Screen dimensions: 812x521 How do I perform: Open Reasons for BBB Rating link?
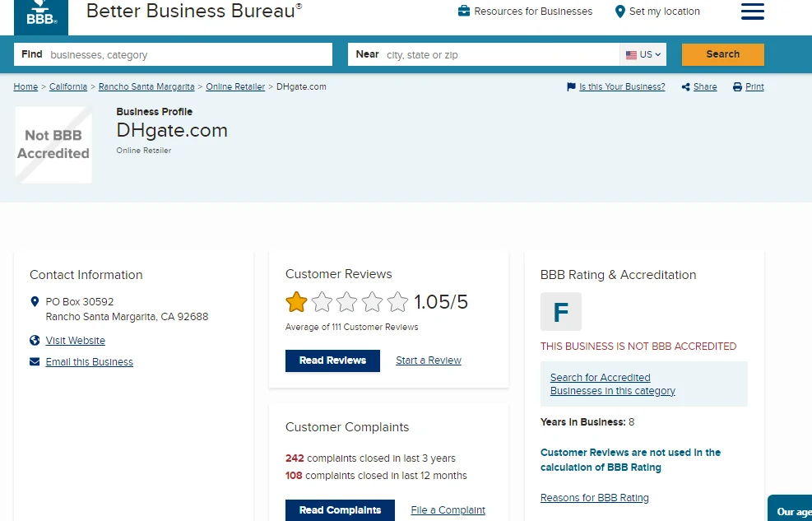595,498
